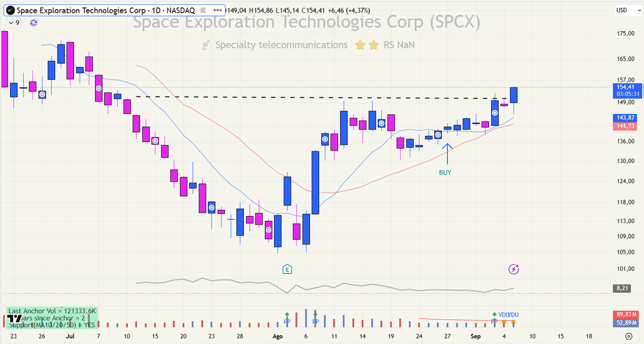
Task: Click the earnings E marker icon
Action: 287,270
